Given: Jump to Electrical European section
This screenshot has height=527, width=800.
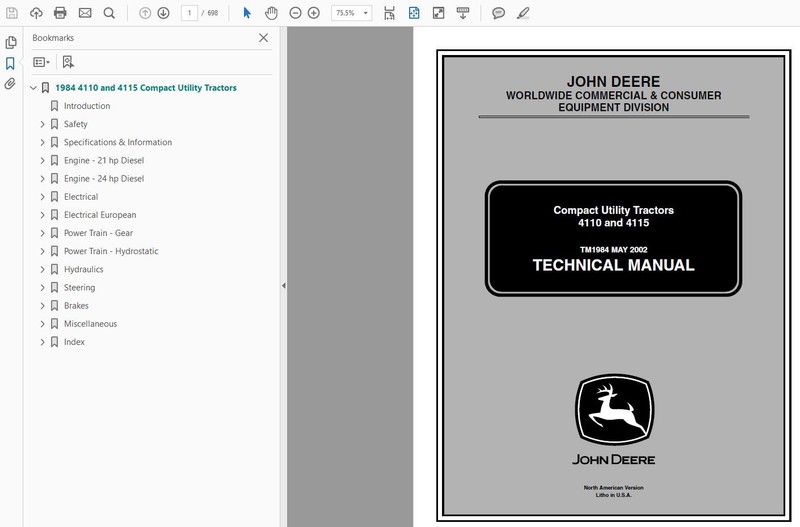Looking at the screenshot, I should pos(100,215).
